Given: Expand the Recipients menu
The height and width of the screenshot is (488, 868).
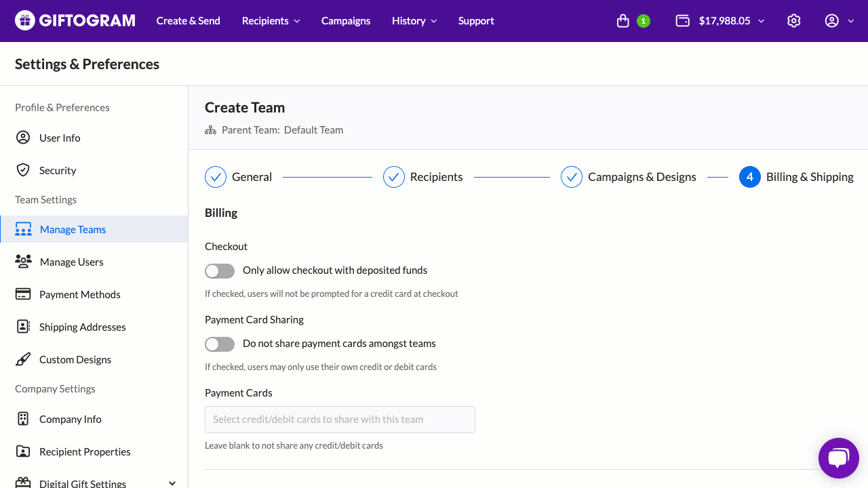Looking at the screenshot, I should click(271, 21).
